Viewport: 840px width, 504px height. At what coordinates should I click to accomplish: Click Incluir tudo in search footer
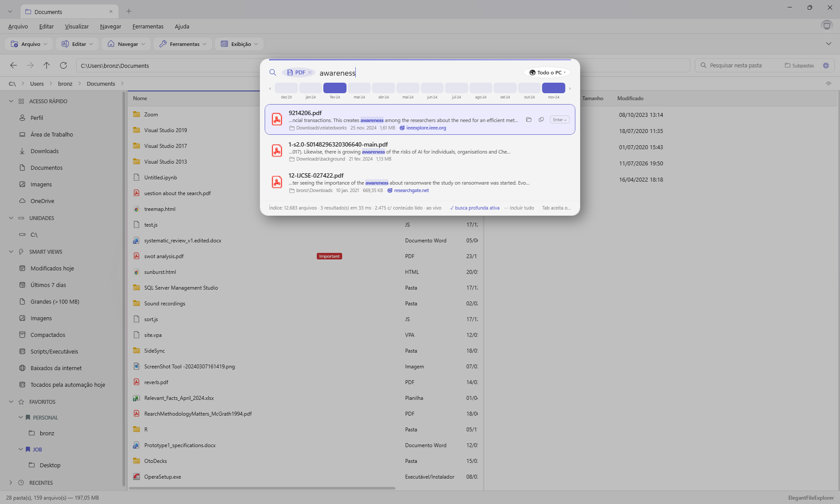(519, 208)
